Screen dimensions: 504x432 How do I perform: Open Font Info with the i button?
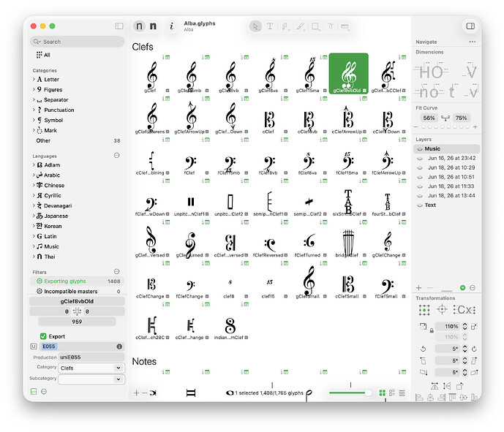171,26
